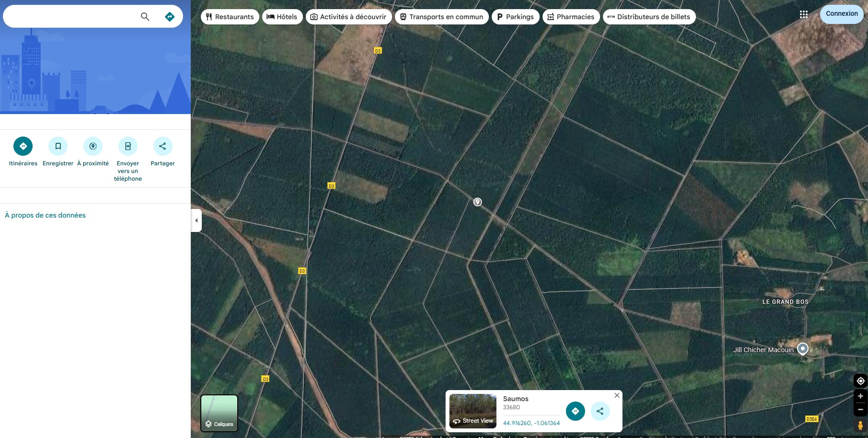Collapse the side panel arrow
Image resolution: width=868 pixels, height=438 pixels.
(196, 220)
